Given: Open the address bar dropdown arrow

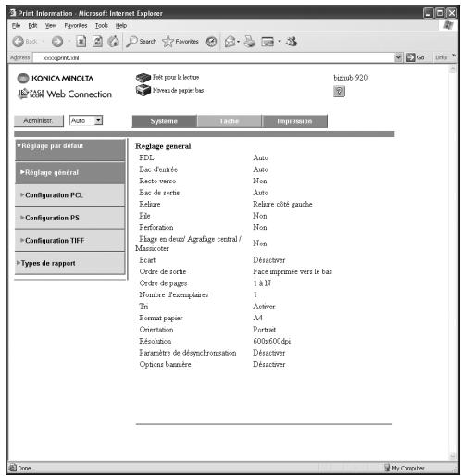Looking at the screenshot, I should pos(398,57).
